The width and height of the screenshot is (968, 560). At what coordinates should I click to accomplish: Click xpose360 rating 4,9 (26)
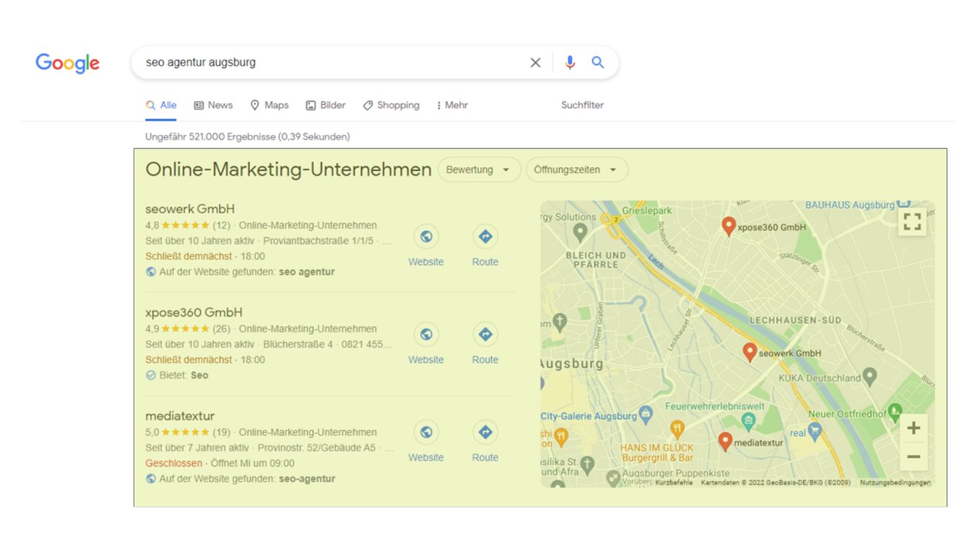point(187,329)
